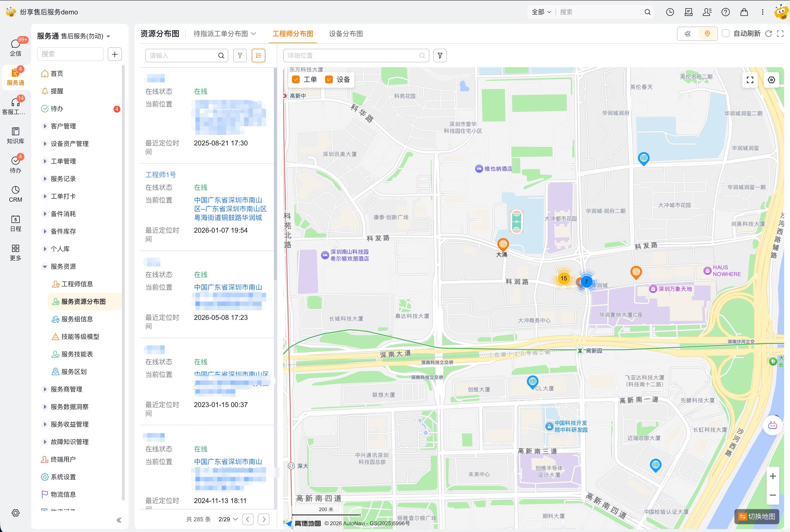Click orange list view icon in engineer panel
Viewport: 790px width, 532px height.
click(x=259, y=56)
